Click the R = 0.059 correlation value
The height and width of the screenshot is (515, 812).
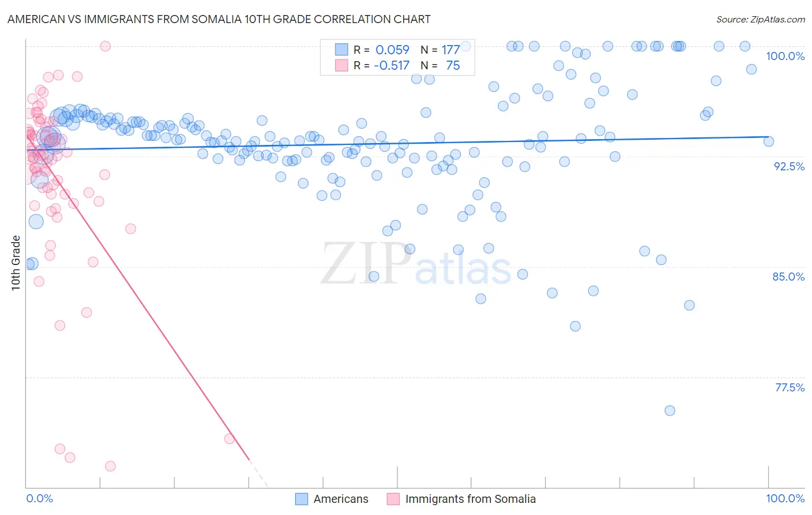click(x=381, y=50)
